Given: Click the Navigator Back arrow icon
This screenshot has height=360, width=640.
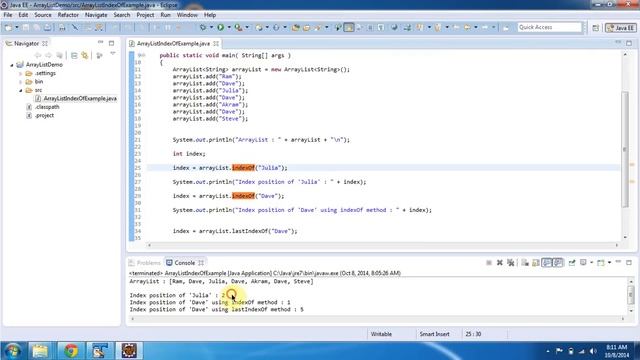Looking at the screenshot, I should [38, 55].
